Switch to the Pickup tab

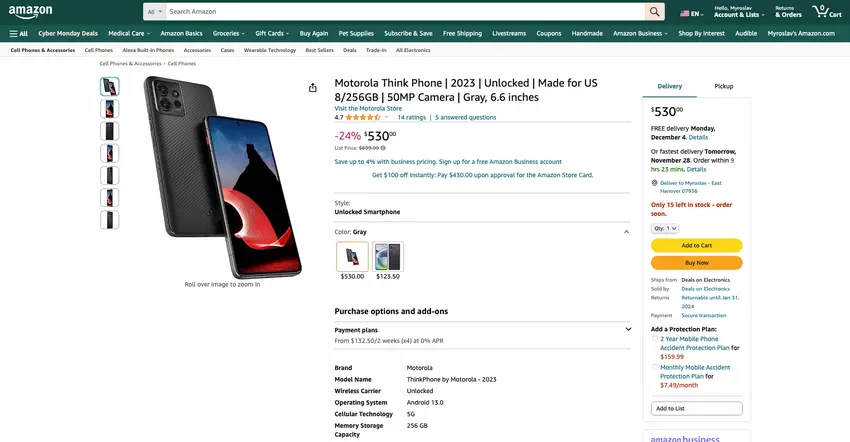click(723, 86)
